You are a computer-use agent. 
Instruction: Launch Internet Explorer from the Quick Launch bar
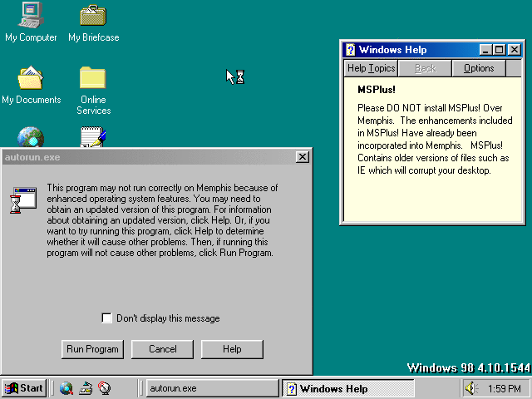point(66,388)
